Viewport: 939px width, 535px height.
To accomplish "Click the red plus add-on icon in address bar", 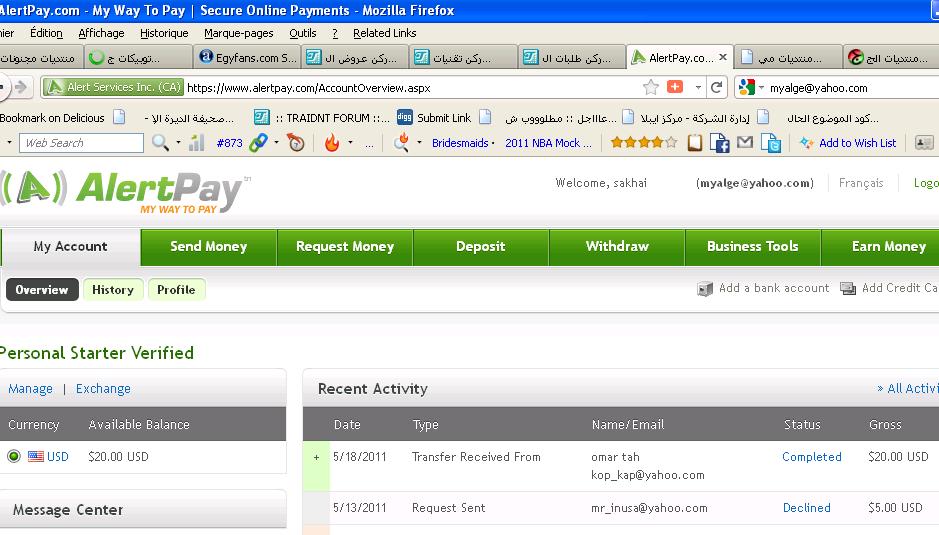I will coord(675,87).
